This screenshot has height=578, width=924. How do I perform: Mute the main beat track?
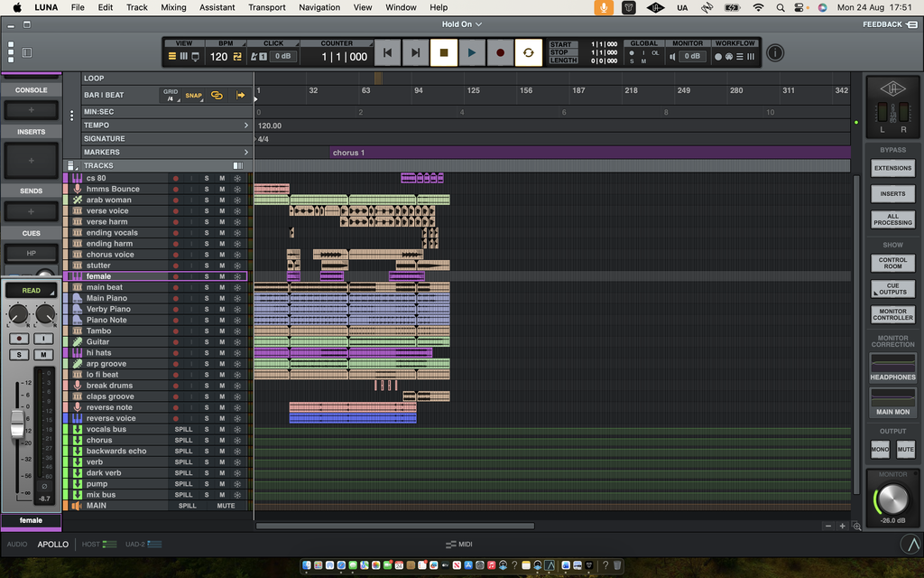222,287
